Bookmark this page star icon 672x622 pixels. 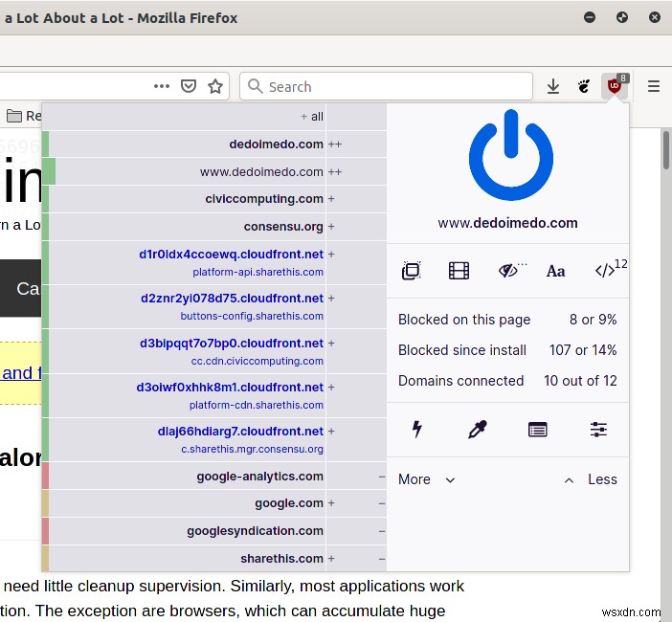pos(215,86)
